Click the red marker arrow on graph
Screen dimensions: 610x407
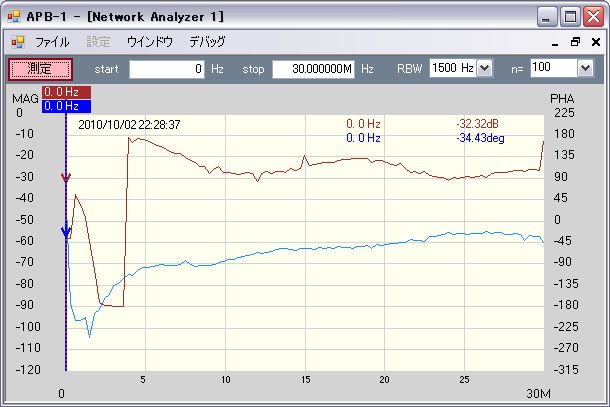(66, 178)
